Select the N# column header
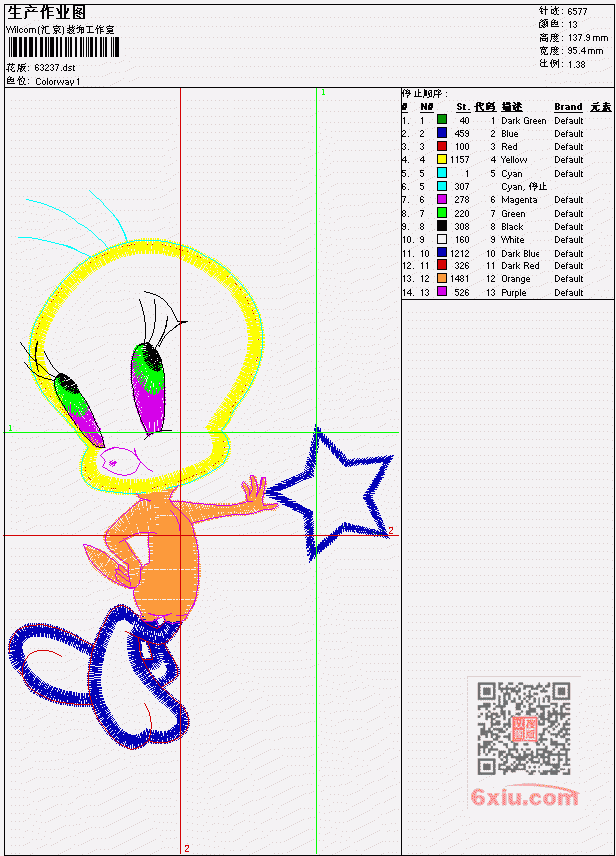616x856 pixels. (x=426, y=107)
